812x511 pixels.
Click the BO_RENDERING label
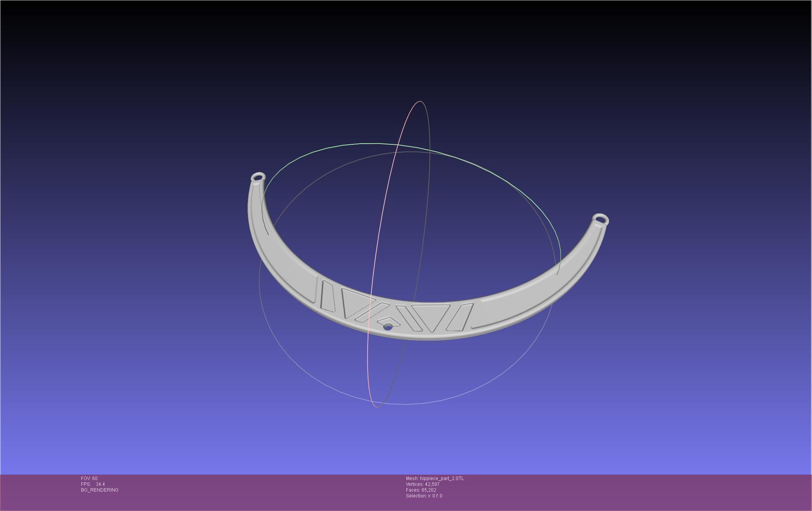click(100, 490)
